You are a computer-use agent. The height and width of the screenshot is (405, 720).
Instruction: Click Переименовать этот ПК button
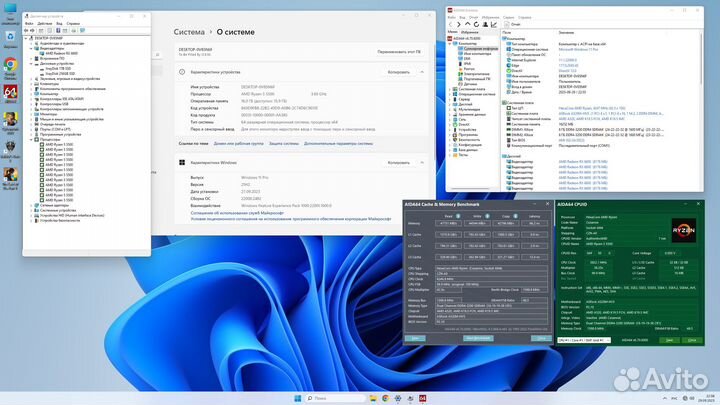[x=399, y=52]
